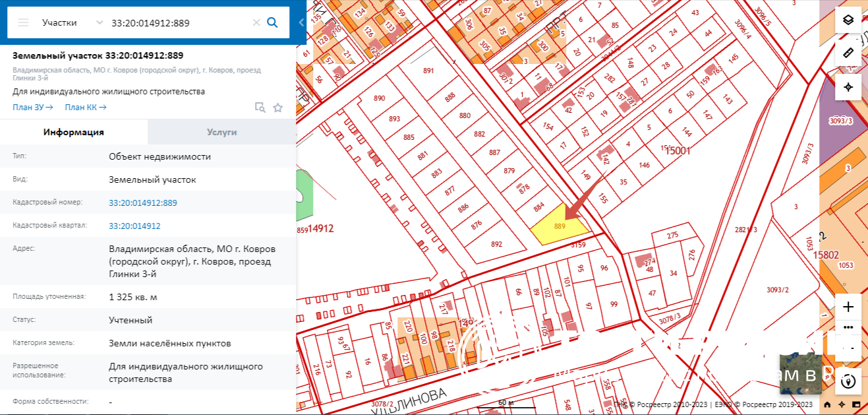Activate the ruler measurement tool
This screenshot has width=868, height=415.
[848, 53]
